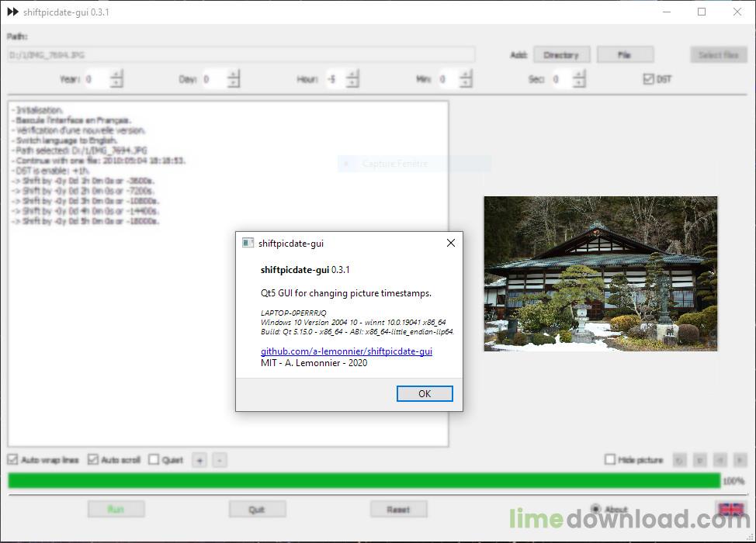Close the shiftpicdate-gui about dialog
Image resolution: width=756 pixels, height=543 pixels.
(451, 243)
